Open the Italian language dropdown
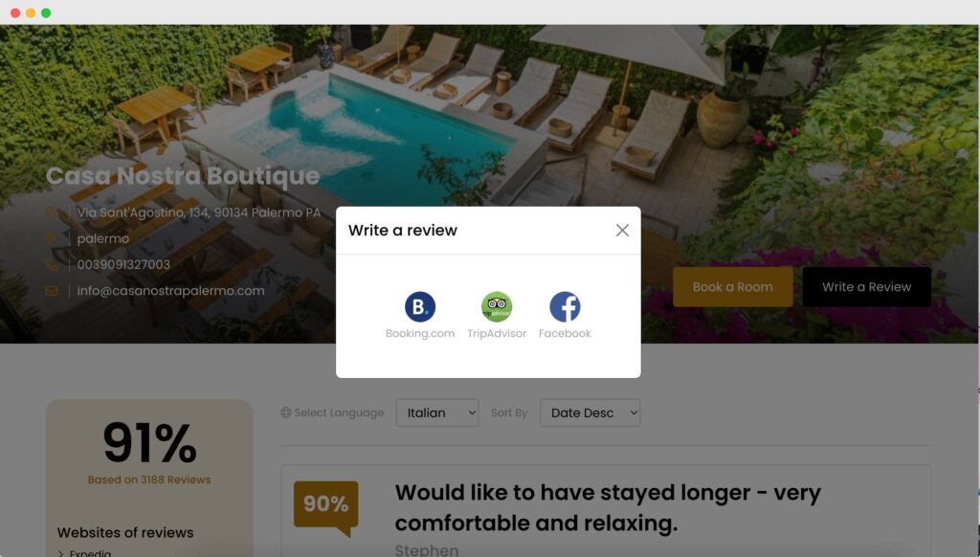The height and width of the screenshot is (557, 980). (x=436, y=413)
